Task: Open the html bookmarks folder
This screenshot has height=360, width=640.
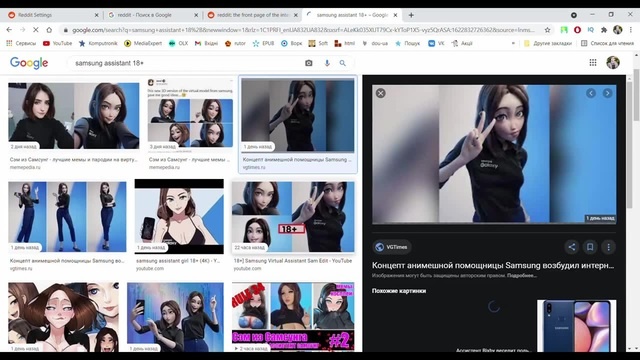Action: point(344,43)
